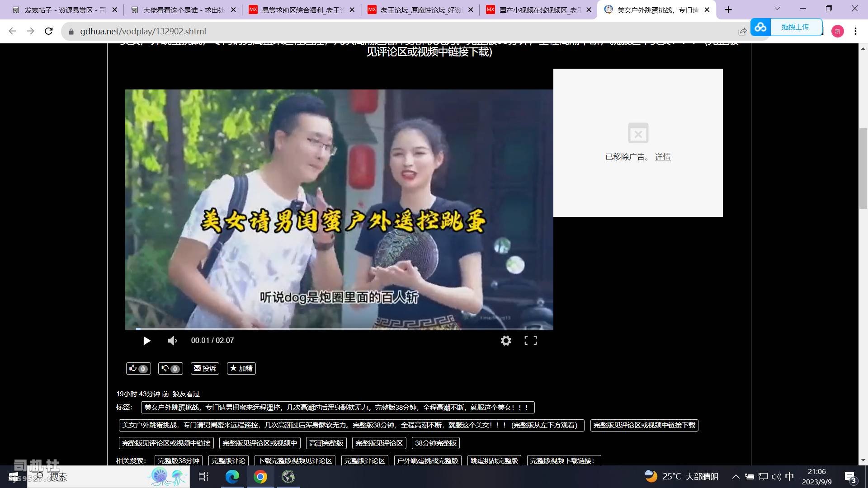Play the video

pyautogui.click(x=146, y=341)
